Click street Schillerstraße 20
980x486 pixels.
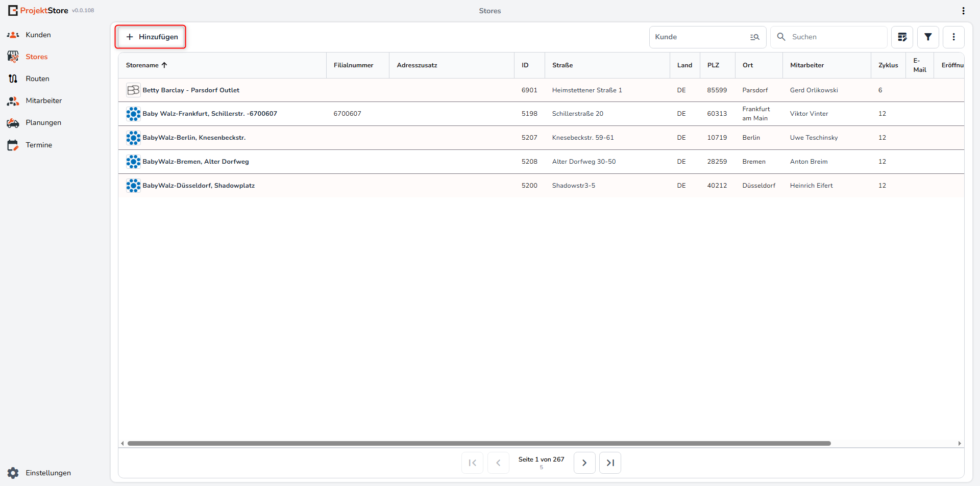578,114
